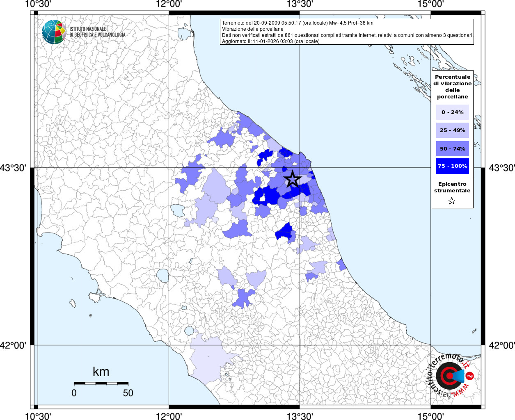Select the 50 - 74% legend swatch
The height and width of the screenshot is (420, 515).
click(x=452, y=148)
